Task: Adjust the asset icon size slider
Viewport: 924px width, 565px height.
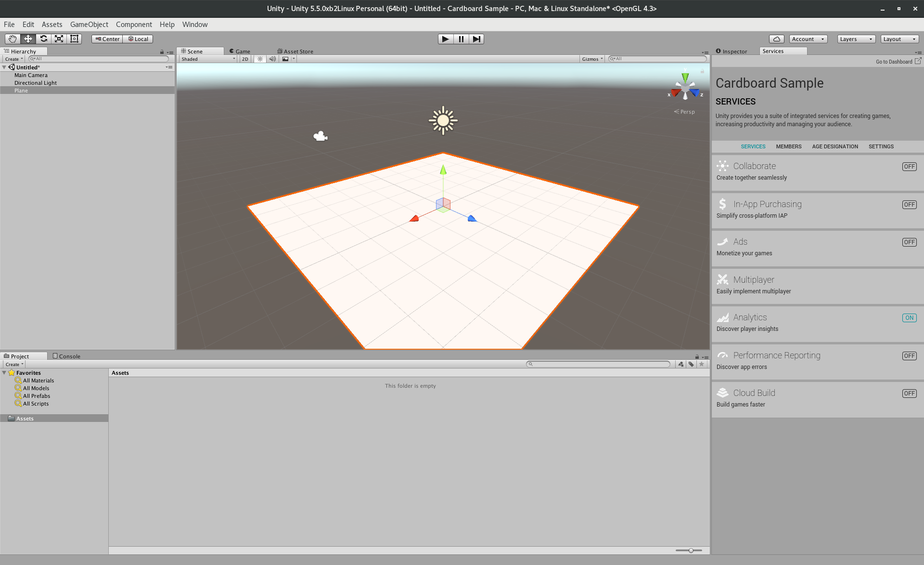Action: coord(691,550)
